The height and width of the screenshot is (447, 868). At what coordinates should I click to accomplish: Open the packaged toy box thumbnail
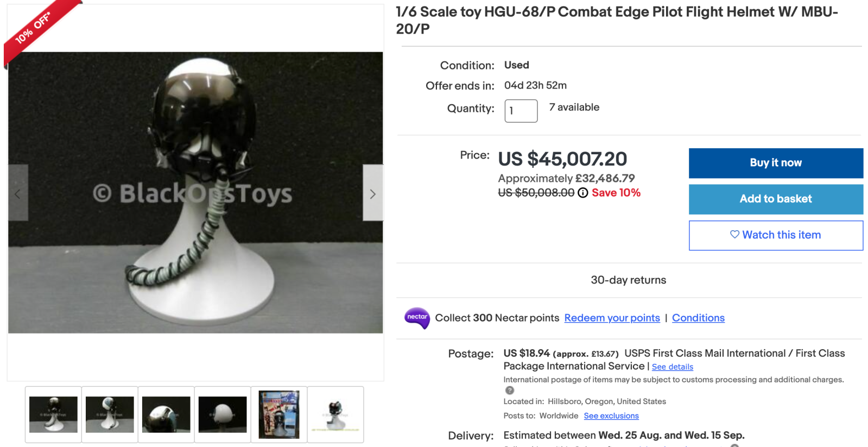[279, 414]
